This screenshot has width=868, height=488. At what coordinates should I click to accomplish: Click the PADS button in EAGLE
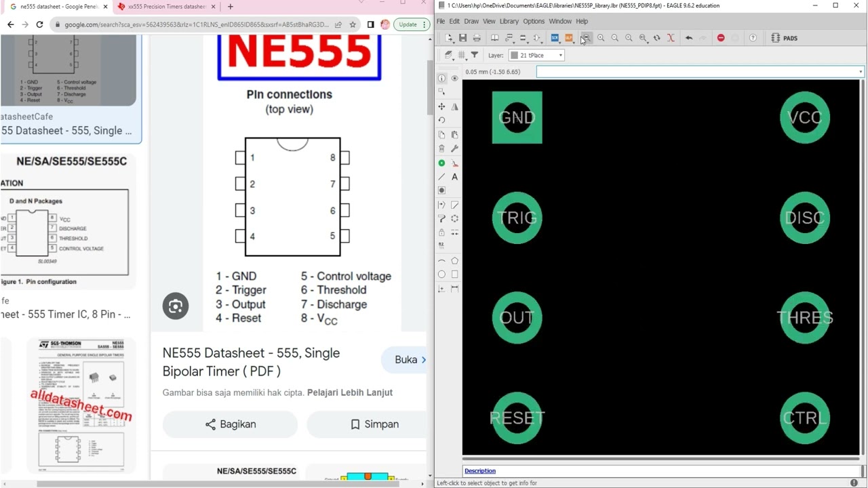785,38
